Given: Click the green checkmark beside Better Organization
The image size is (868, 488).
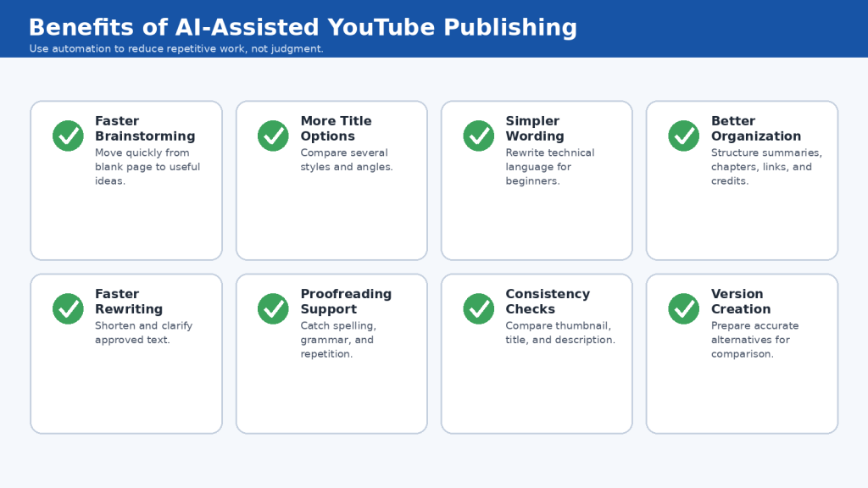Looking at the screenshot, I should click(x=684, y=136).
